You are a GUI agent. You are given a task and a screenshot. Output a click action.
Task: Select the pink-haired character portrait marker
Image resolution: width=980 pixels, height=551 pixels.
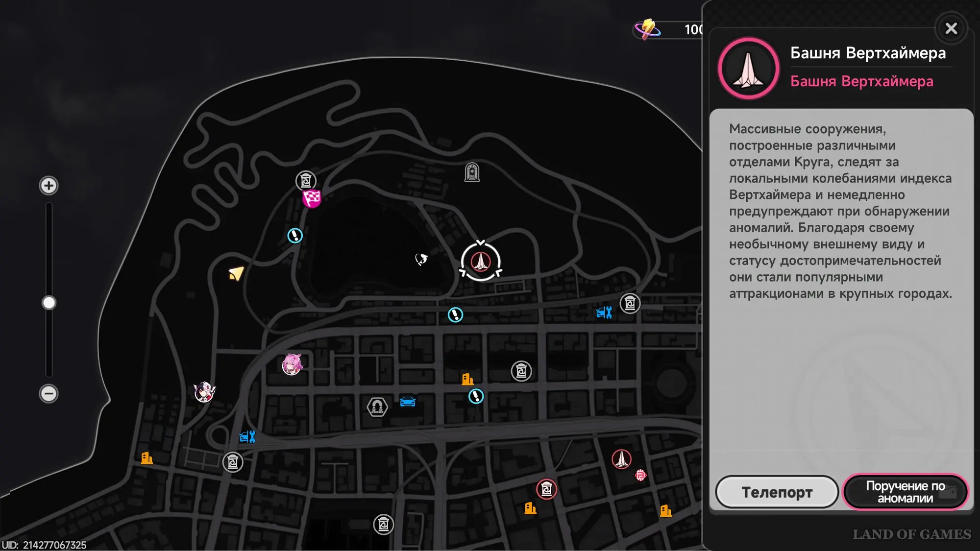coord(292,365)
